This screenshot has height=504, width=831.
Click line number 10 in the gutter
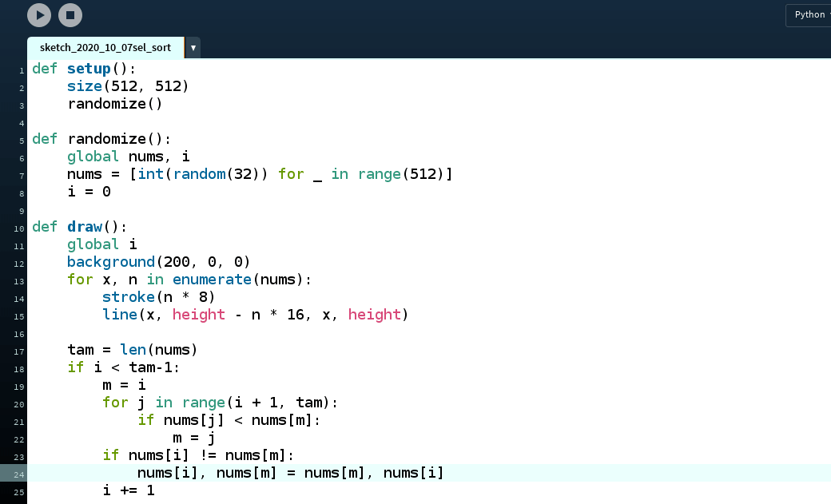tap(19, 228)
